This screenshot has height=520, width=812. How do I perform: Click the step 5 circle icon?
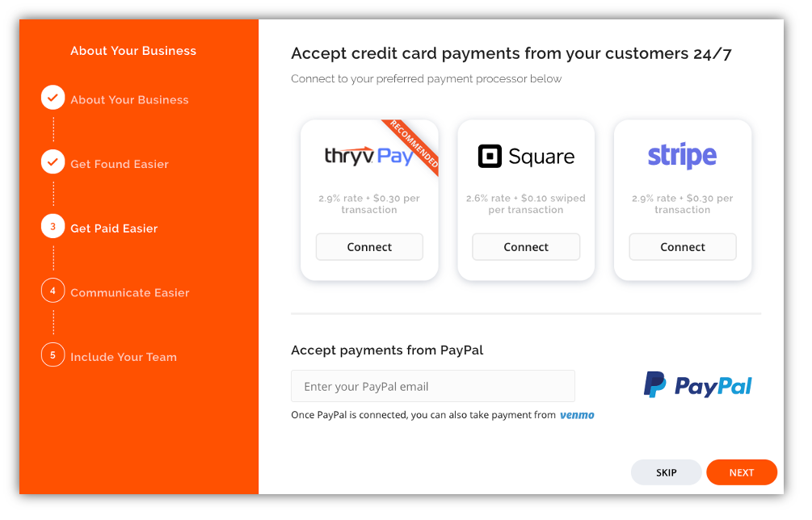click(53, 355)
